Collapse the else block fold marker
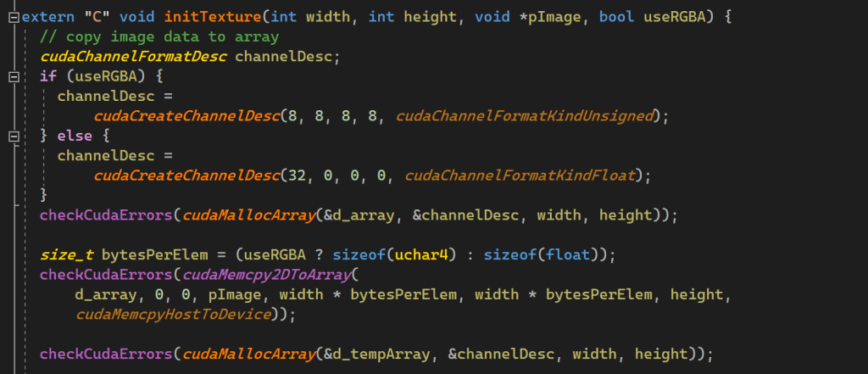 pyautogui.click(x=13, y=137)
